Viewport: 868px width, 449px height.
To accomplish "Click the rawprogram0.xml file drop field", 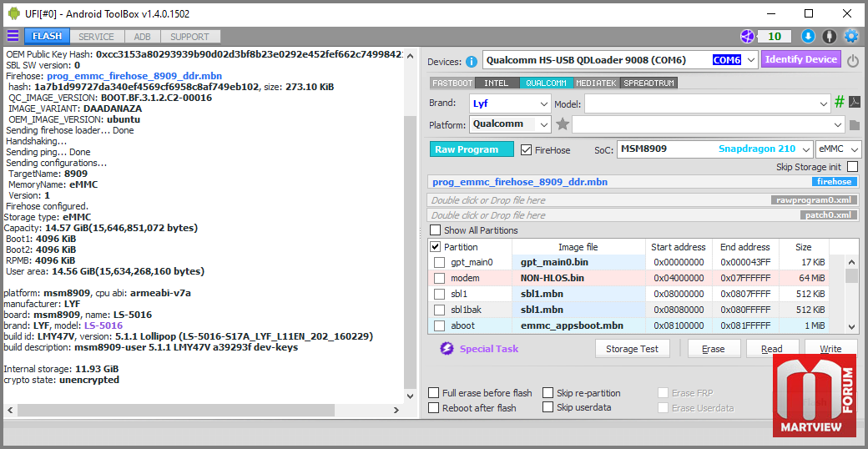I will [643, 199].
